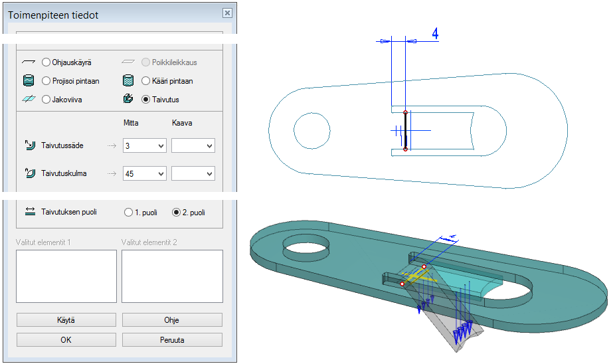Select the Ohjauskäyrä radio button
Viewport: 615px width, 364px height.
tap(46, 62)
